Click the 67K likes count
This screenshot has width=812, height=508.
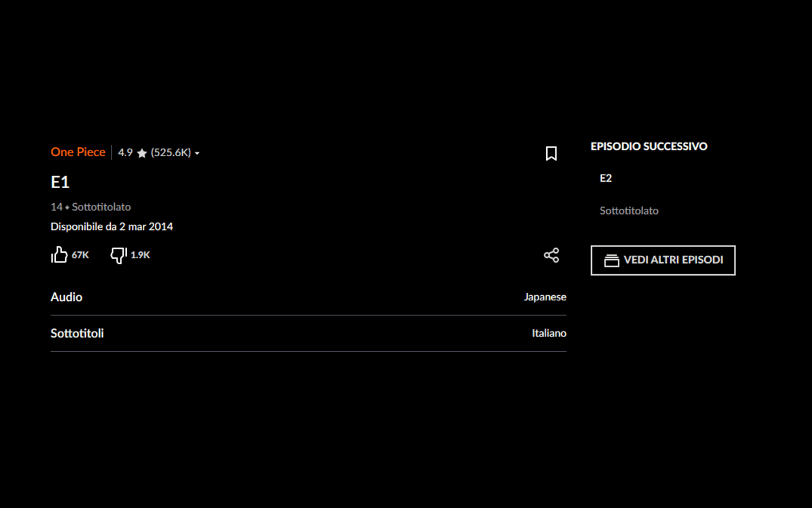click(x=80, y=255)
